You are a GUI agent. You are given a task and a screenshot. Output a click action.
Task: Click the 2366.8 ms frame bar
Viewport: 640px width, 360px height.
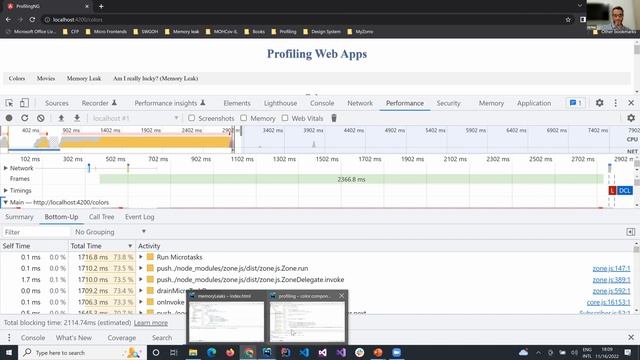pyautogui.click(x=351, y=179)
